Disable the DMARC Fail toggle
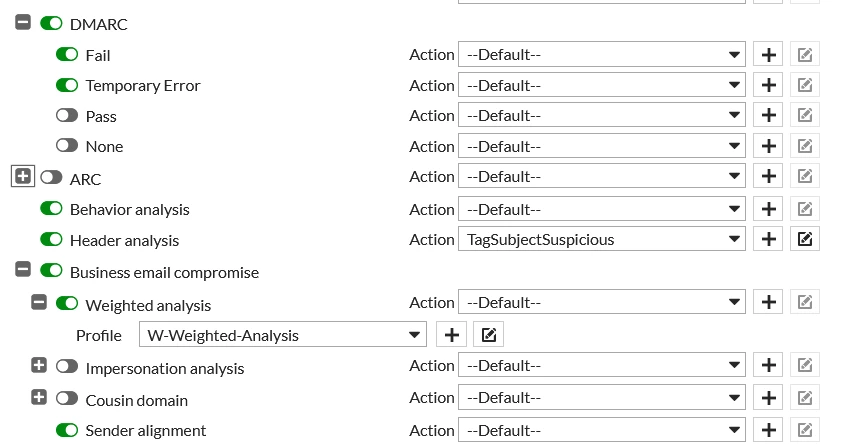The height and width of the screenshot is (444, 855). tap(67, 55)
